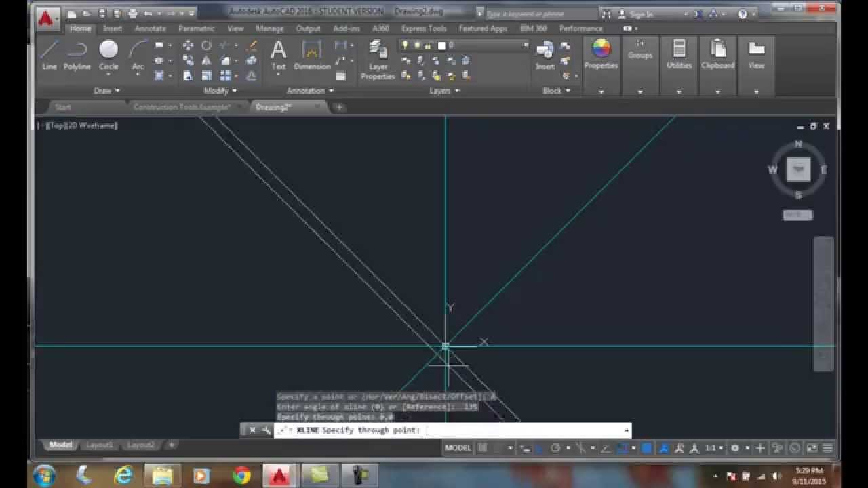The height and width of the screenshot is (488, 868).
Task: Expand the Modify panel
Action: (x=220, y=91)
